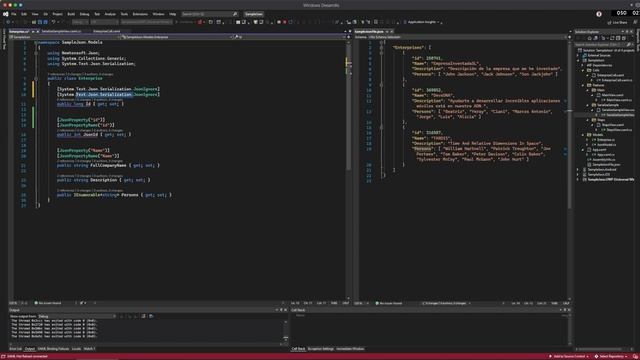Select EnterpriseCell.xaml in Solution Explorer
Image resolution: width=640 pixels, height=360 pixels.
tap(610, 75)
